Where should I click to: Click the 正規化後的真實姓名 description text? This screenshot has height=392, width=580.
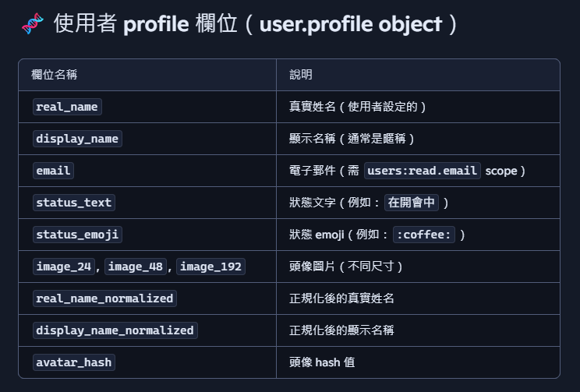341,298
